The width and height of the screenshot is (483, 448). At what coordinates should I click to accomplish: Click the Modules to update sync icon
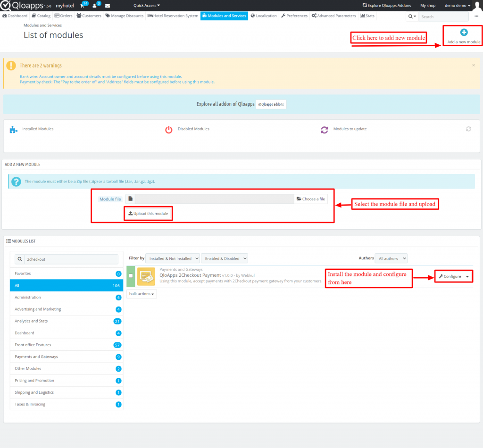[x=325, y=130]
